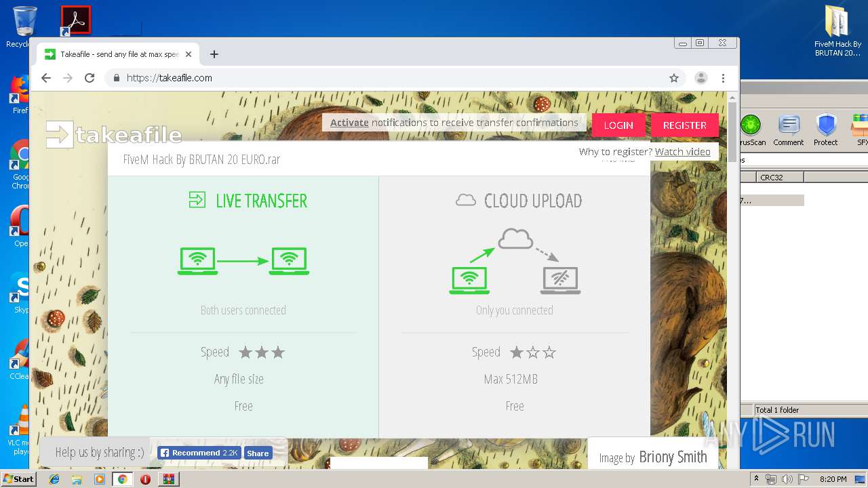Screen dimensions: 868x488
Task: Open Opera taskbar icon
Action: point(145,479)
